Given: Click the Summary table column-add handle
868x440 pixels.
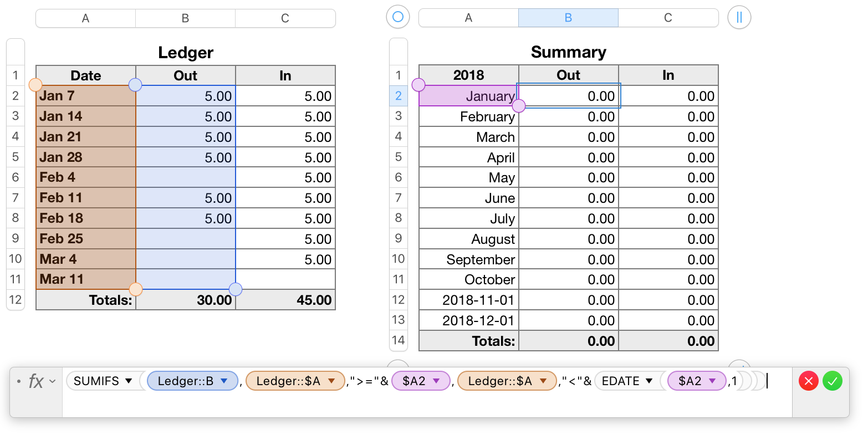Looking at the screenshot, I should tap(739, 17).
